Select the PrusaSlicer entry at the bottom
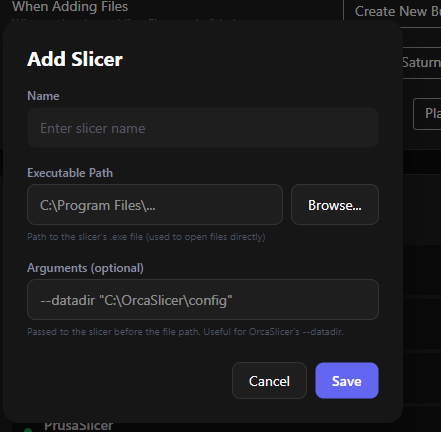 [79, 426]
